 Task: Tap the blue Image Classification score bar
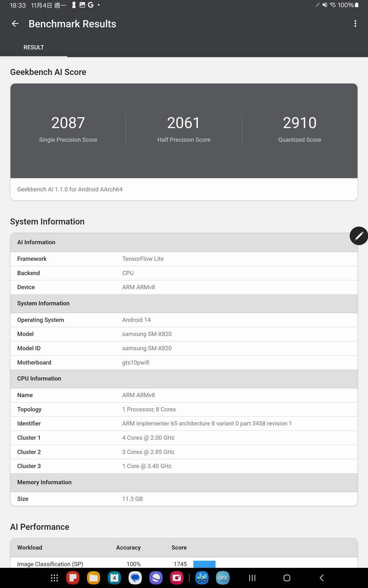pos(204,564)
